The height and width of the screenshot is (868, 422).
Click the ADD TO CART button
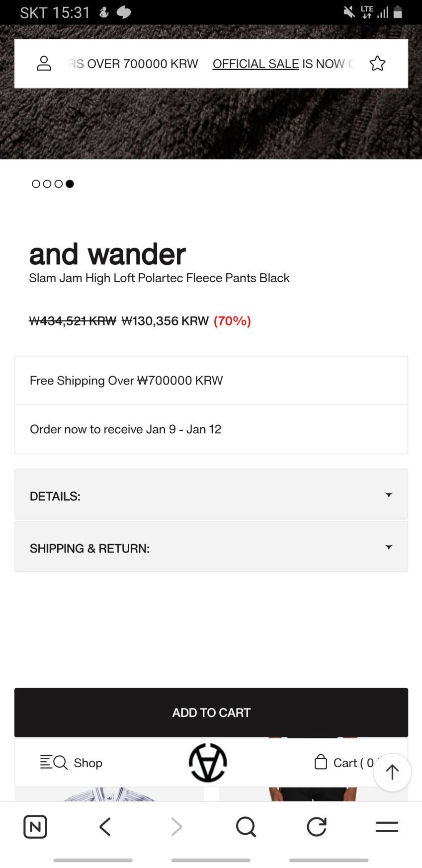click(211, 712)
